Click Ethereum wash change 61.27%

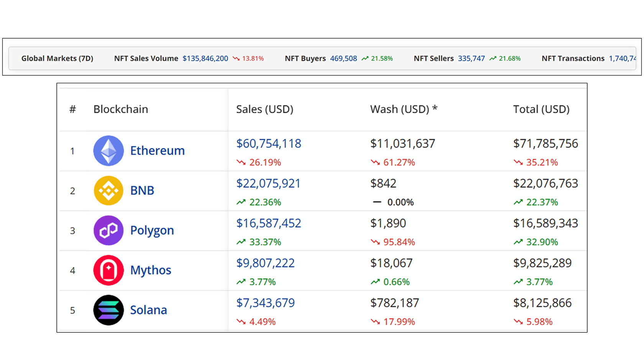[x=393, y=163]
